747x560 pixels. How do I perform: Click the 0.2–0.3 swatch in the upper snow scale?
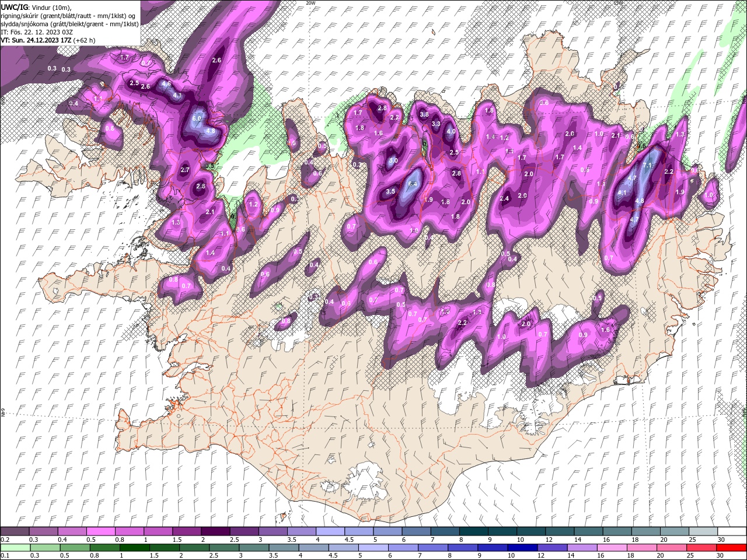pos(15,531)
